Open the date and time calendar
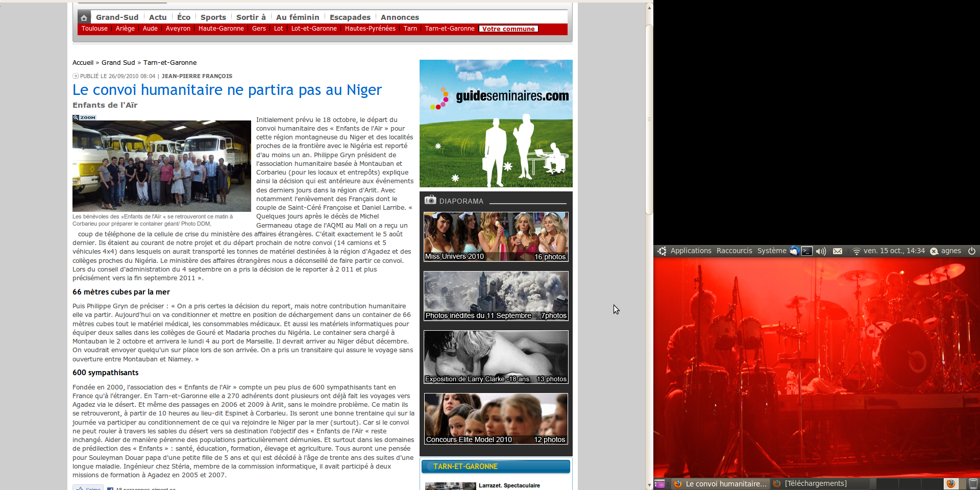 point(894,251)
